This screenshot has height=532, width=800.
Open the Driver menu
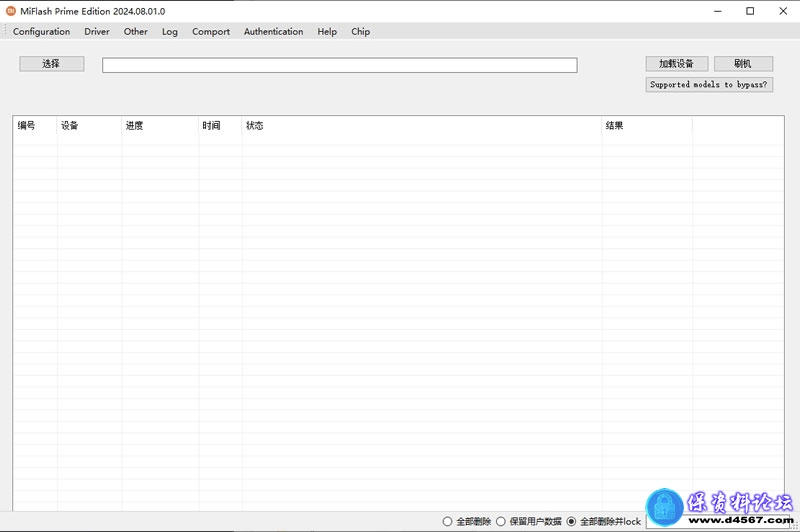[x=97, y=32]
